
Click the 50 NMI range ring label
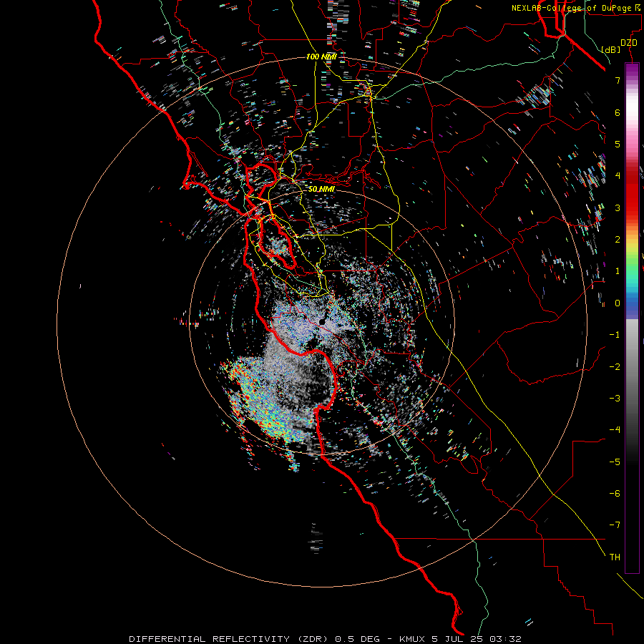click(321, 189)
